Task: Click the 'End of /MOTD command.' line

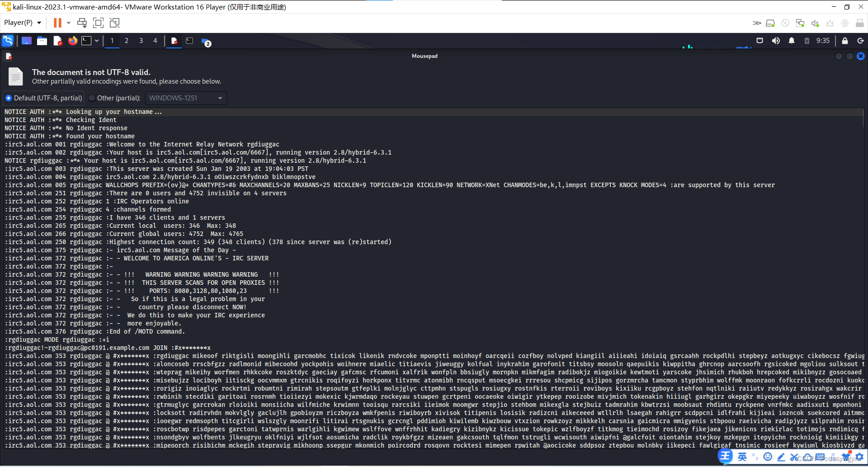Action: (x=95, y=331)
